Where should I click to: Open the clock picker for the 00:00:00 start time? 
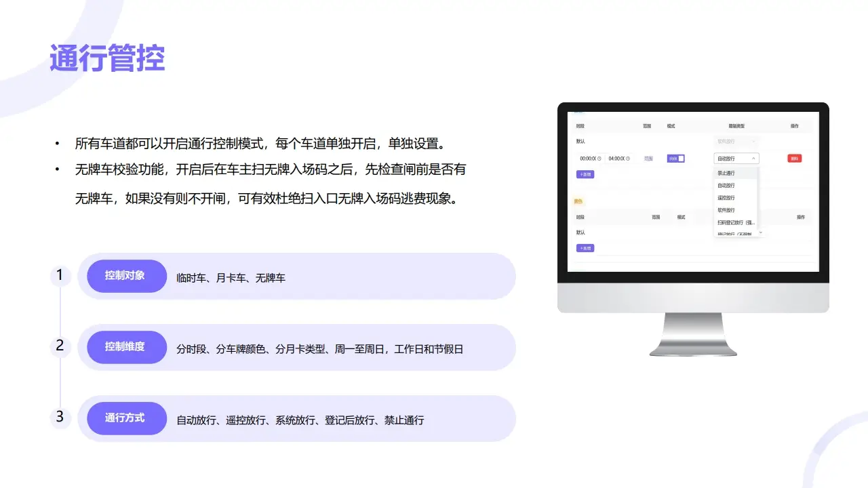click(x=600, y=158)
